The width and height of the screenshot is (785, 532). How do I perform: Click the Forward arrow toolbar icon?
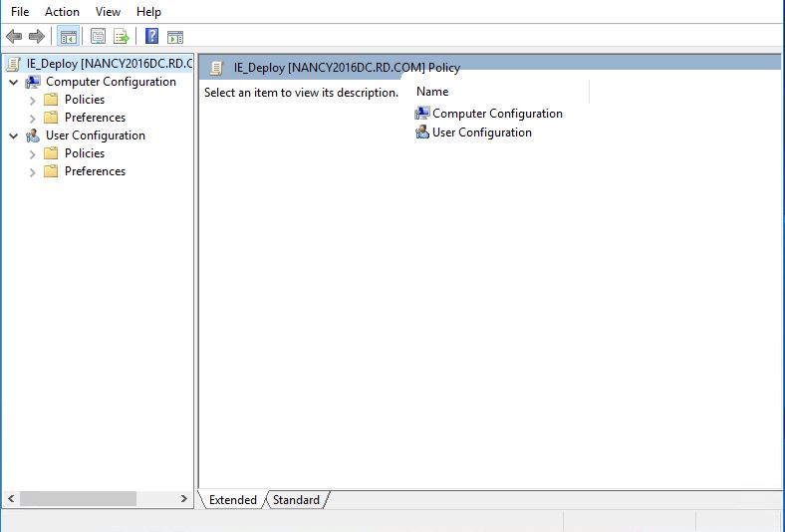click(37, 37)
